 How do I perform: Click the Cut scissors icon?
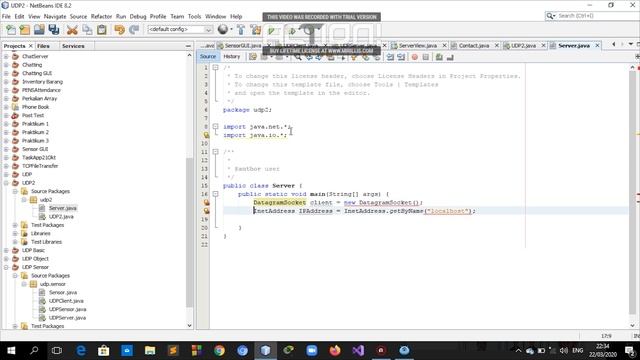(x=72, y=29)
